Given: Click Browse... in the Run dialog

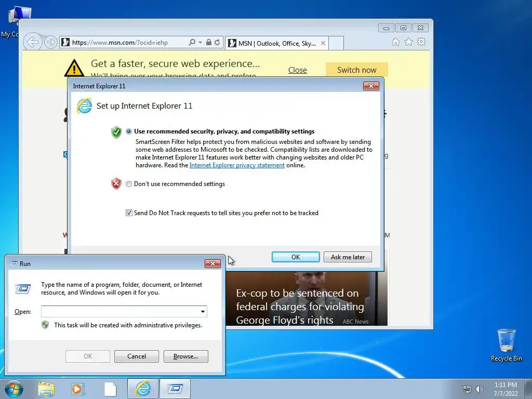Looking at the screenshot, I should point(185,356).
